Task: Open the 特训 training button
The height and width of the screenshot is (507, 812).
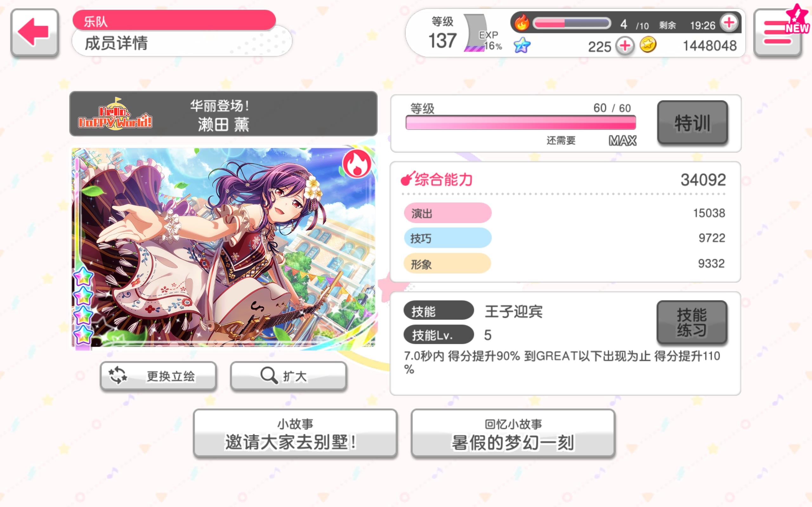Action: (x=692, y=123)
